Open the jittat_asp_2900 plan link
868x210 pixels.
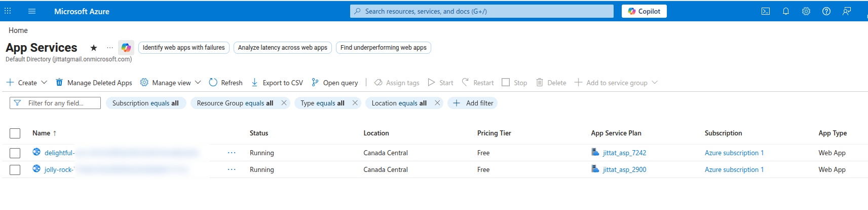(624, 169)
